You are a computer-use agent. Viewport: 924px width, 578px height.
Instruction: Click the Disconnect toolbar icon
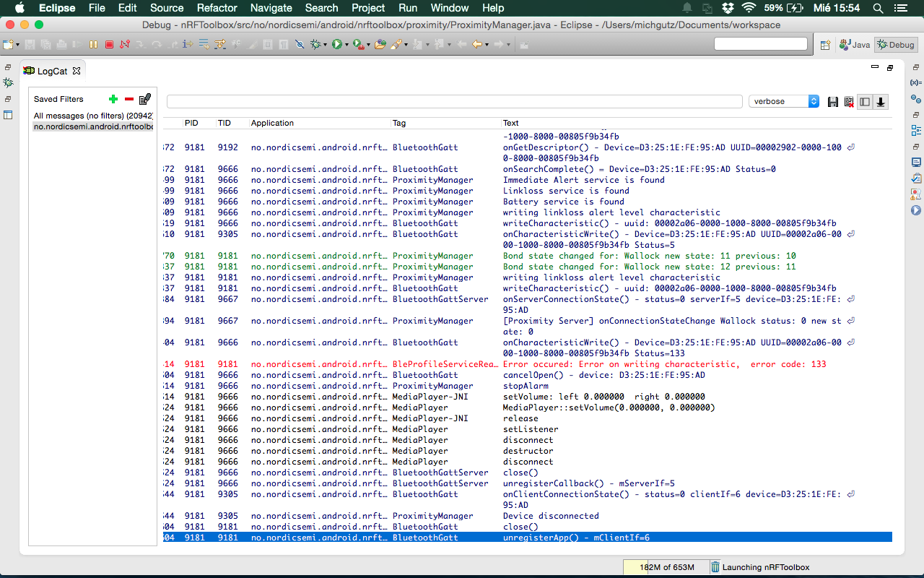coord(124,44)
